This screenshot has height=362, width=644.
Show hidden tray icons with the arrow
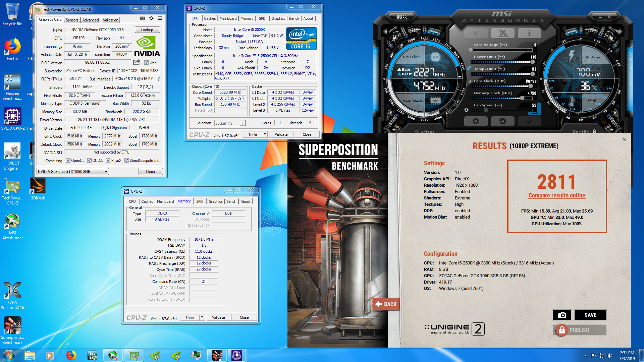tap(586, 356)
